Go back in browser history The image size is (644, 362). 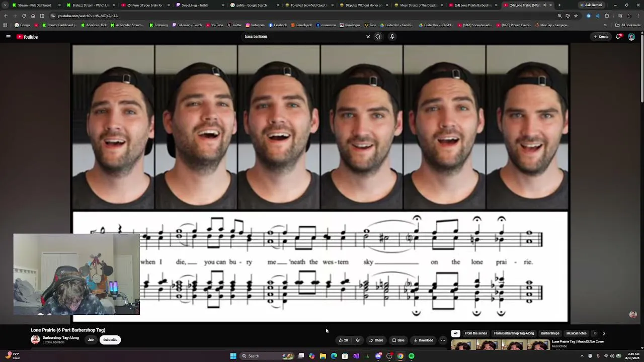(6, 16)
